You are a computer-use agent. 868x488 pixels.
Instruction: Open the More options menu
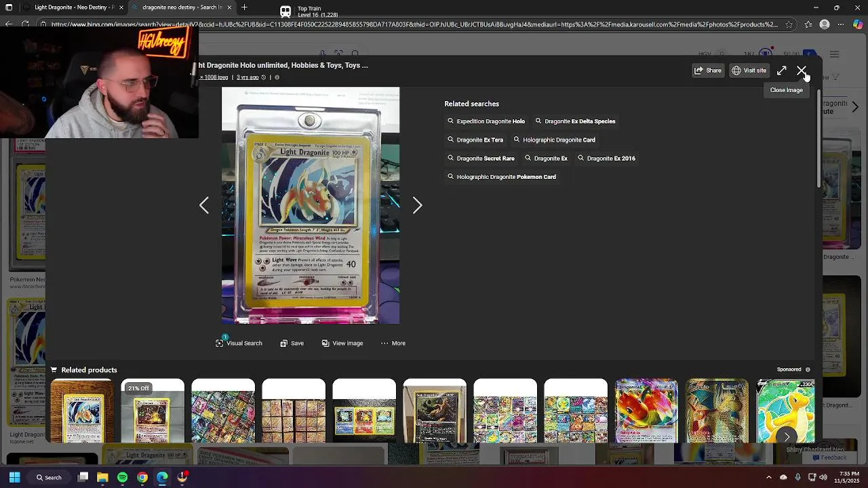tap(393, 343)
